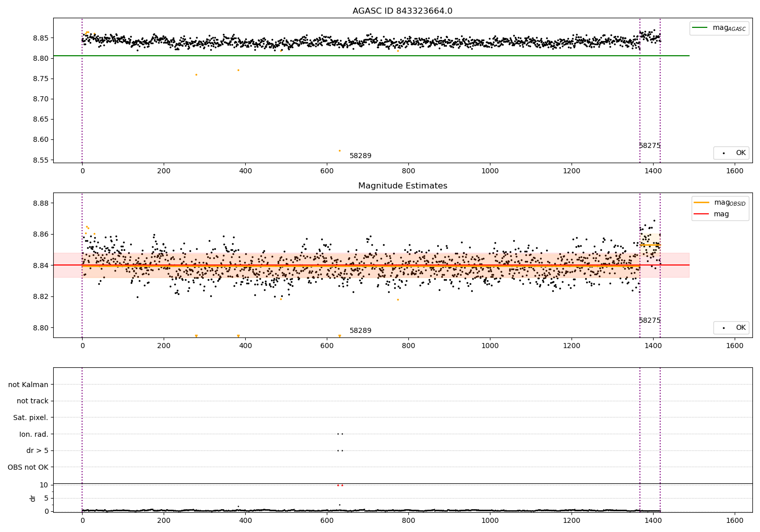
Task: Click the '8.86' y-tick in middle plot
Action: (x=41, y=234)
